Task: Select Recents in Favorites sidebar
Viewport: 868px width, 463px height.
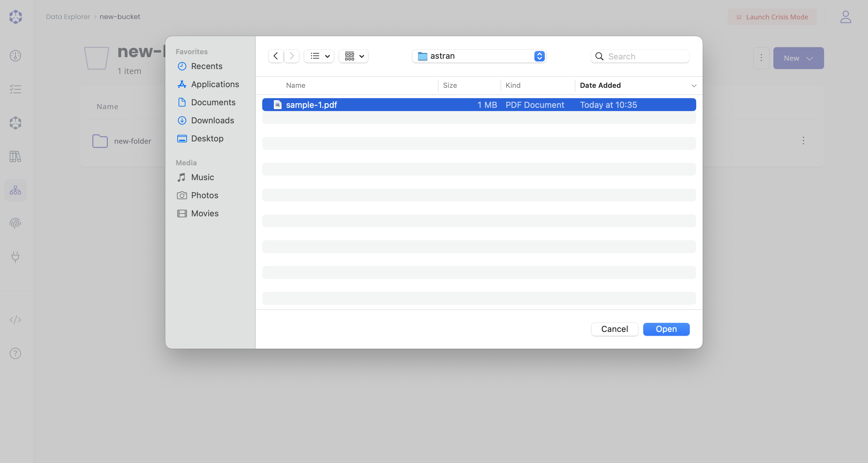Action: 207,66
